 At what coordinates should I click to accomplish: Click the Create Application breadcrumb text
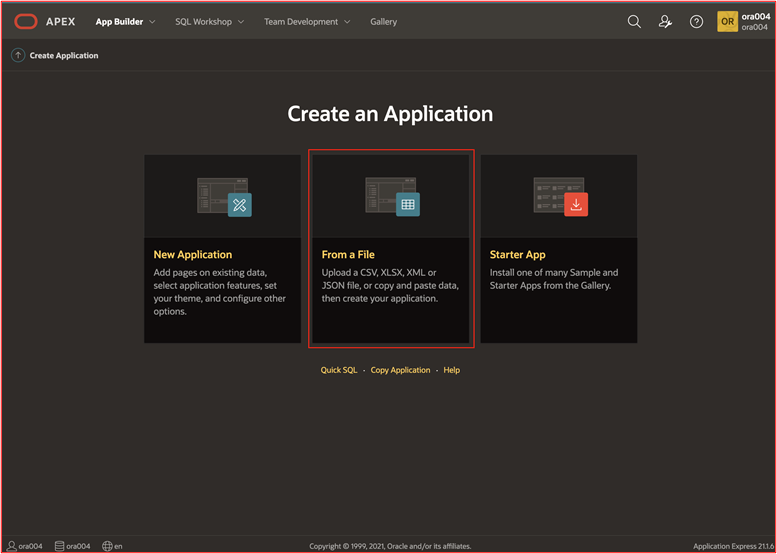[64, 55]
